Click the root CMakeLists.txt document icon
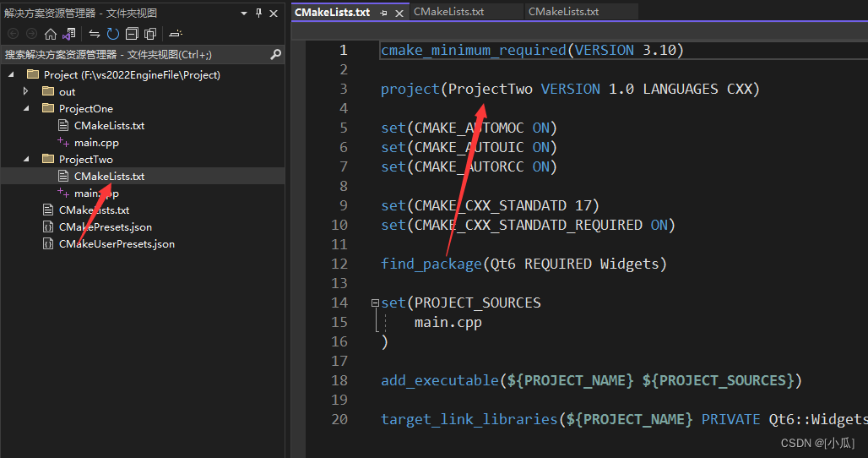 [48, 210]
